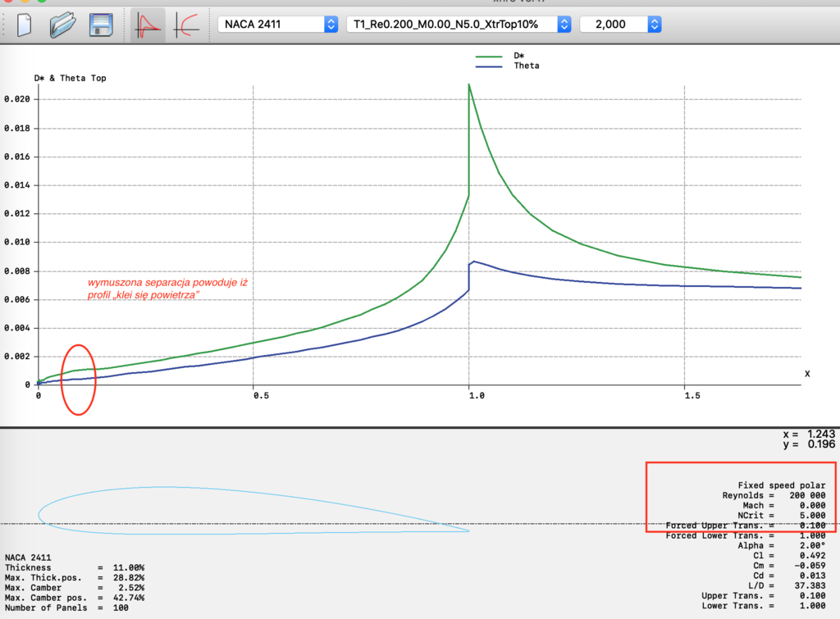Click the green D* legend entry

[518, 56]
